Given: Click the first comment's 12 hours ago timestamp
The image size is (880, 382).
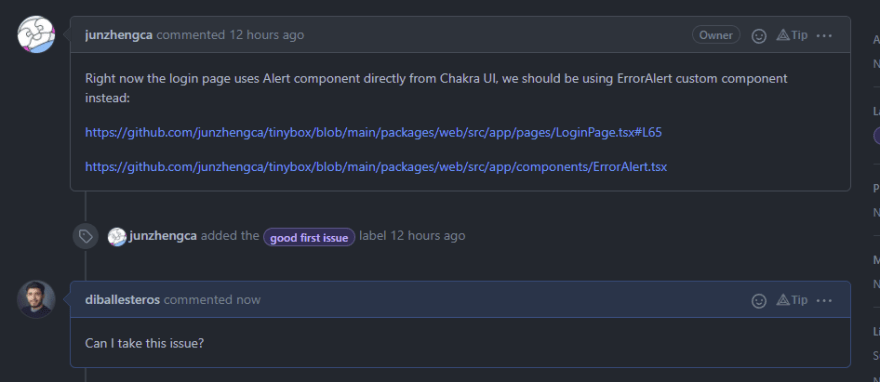Looking at the screenshot, I should click(x=267, y=35).
